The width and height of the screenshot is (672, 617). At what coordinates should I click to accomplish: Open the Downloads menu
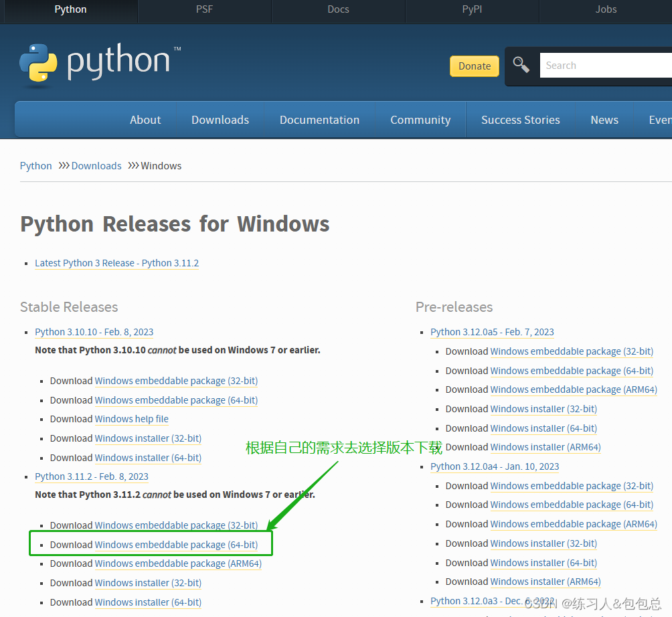pyautogui.click(x=220, y=119)
